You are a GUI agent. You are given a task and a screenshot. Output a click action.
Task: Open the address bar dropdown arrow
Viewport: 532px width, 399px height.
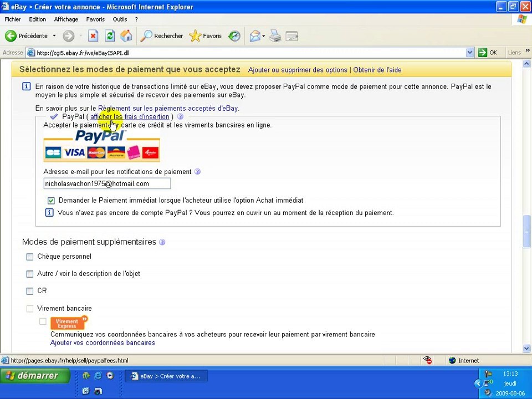(469, 53)
